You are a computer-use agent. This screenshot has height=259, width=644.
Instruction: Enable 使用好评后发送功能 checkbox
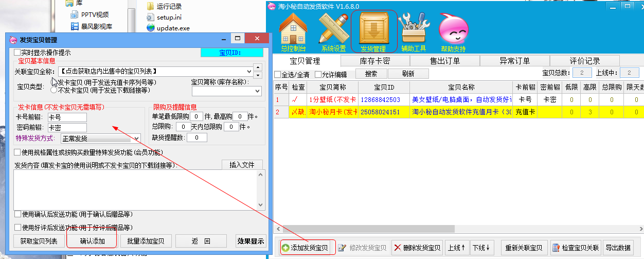tap(17, 227)
